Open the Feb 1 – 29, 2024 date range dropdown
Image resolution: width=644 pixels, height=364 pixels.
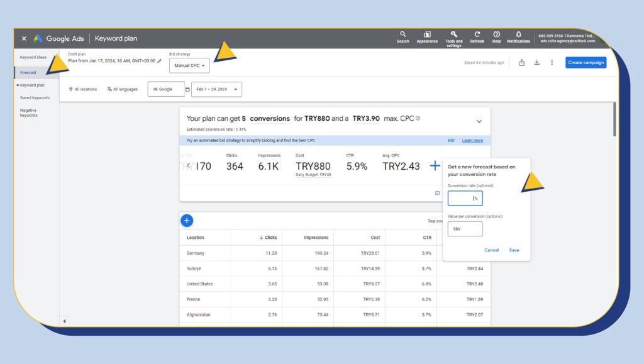pos(216,89)
